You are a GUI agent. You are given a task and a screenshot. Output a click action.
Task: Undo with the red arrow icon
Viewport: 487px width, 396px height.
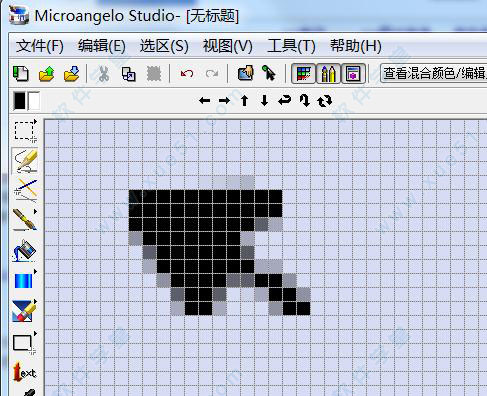pos(187,73)
